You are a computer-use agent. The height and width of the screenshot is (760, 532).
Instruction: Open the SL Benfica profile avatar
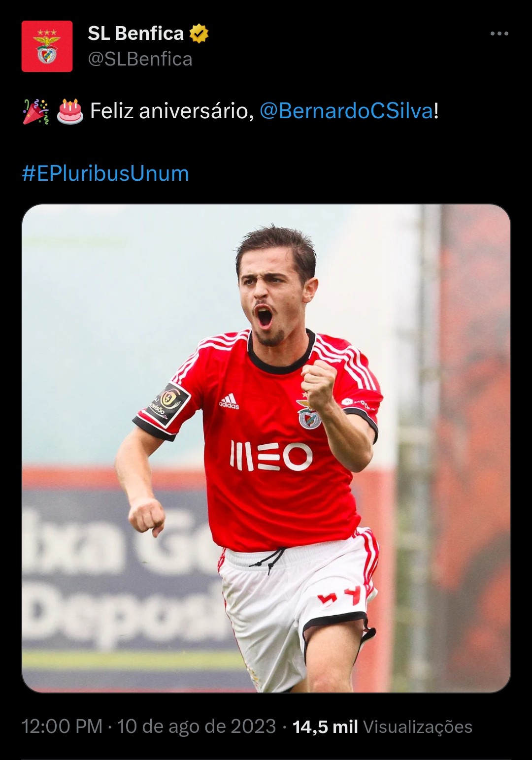point(47,46)
